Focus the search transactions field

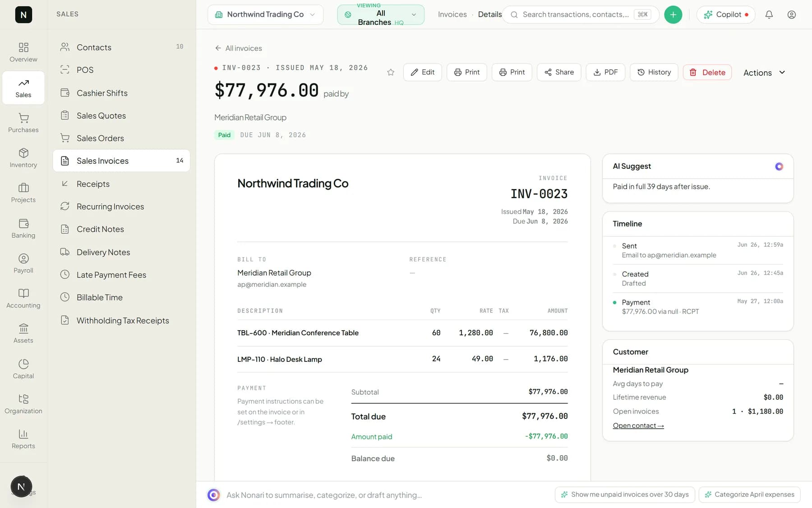click(x=581, y=14)
